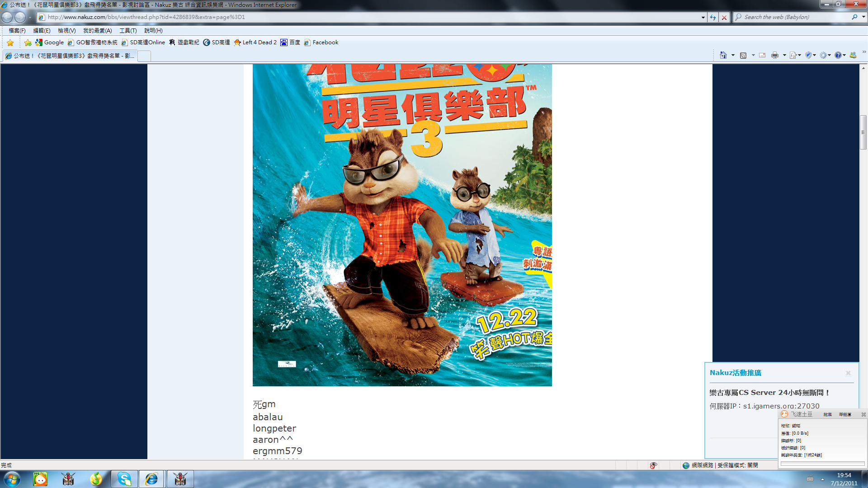Click the Refresh page icon
The height and width of the screenshot is (488, 868).
point(713,17)
